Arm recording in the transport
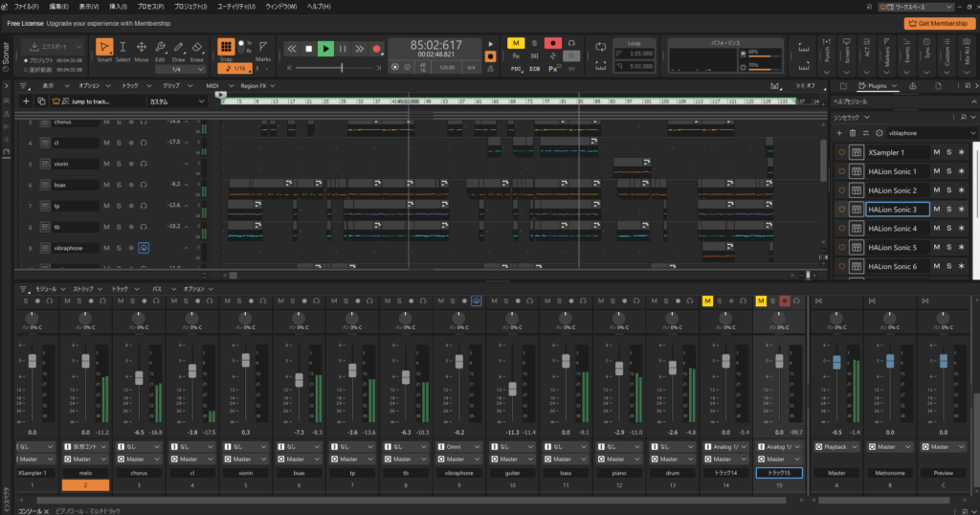980x515 pixels. 376,49
